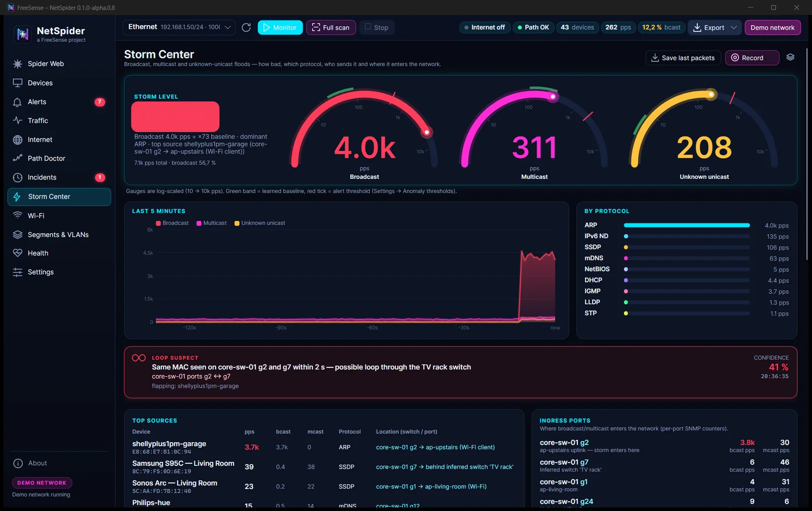The width and height of the screenshot is (812, 511).
Task: Click the ARP protocol bar
Action: tap(686, 225)
